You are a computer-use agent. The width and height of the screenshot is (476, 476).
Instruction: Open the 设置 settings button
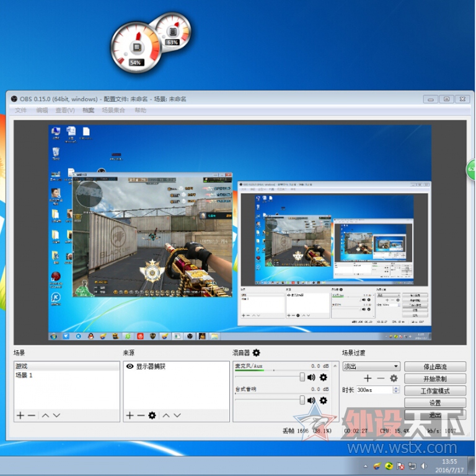(435, 402)
